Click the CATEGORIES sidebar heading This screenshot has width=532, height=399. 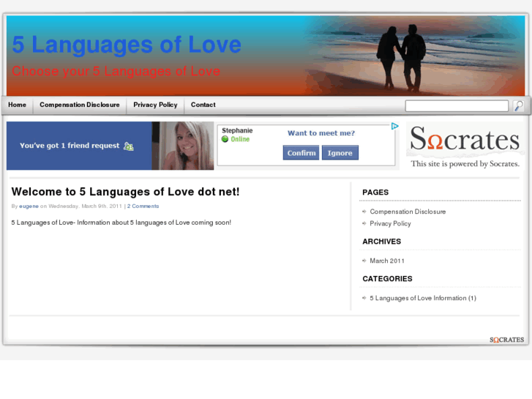387,279
